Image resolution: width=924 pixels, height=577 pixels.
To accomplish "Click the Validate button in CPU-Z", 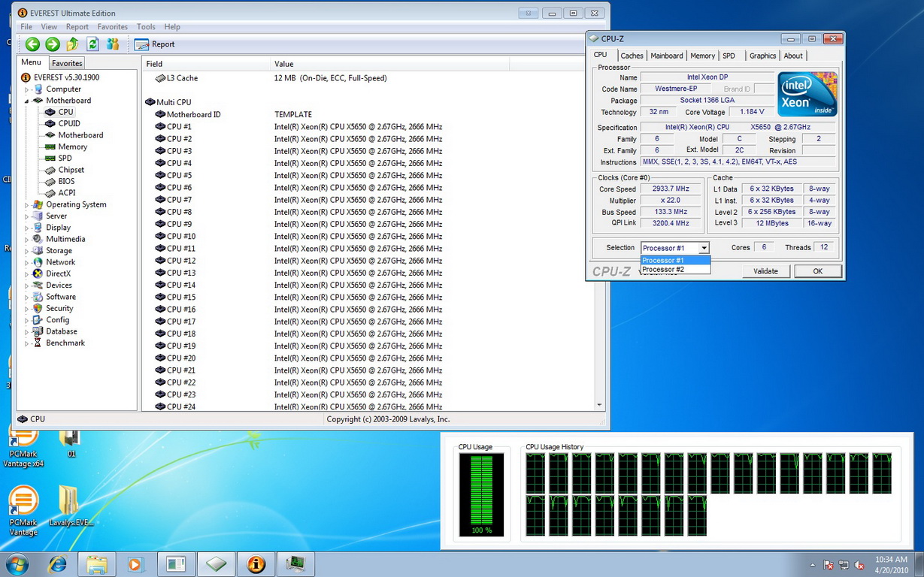I will point(765,271).
